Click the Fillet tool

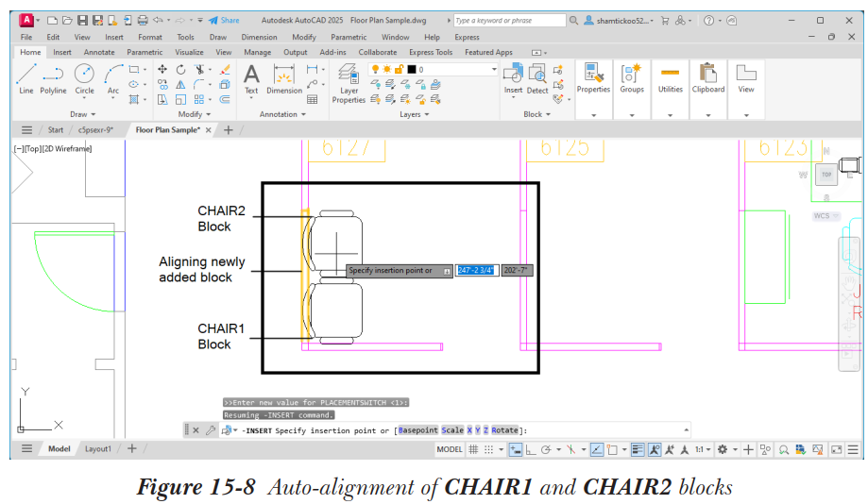[x=199, y=85]
